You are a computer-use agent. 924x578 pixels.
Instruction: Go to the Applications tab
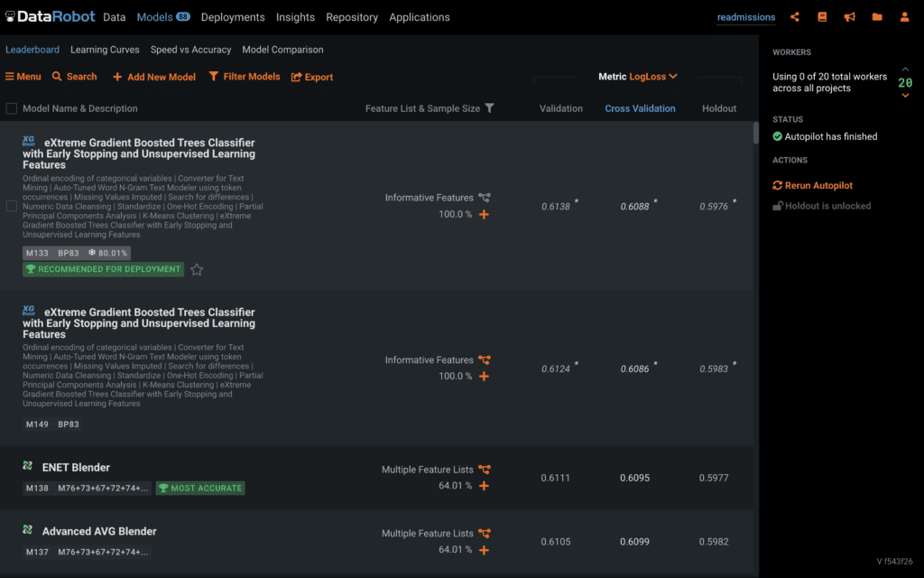(x=420, y=17)
